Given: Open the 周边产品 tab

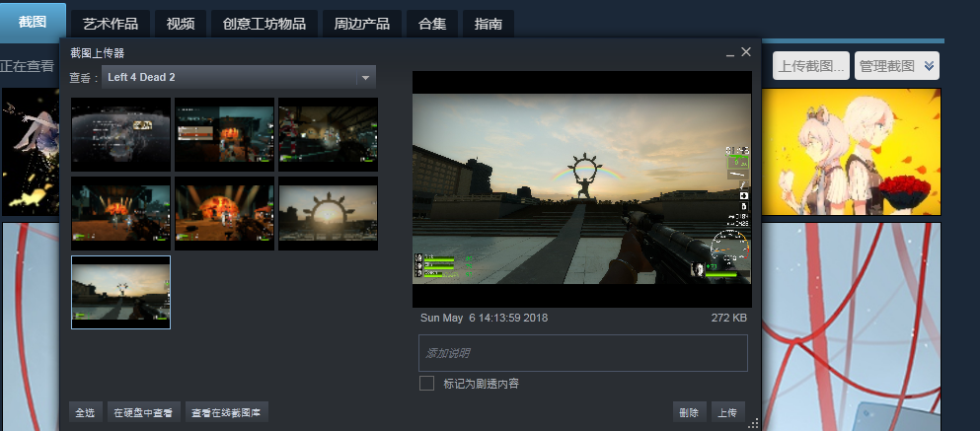Looking at the screenshot, I should pyautogui.click(x=362, y=25).
